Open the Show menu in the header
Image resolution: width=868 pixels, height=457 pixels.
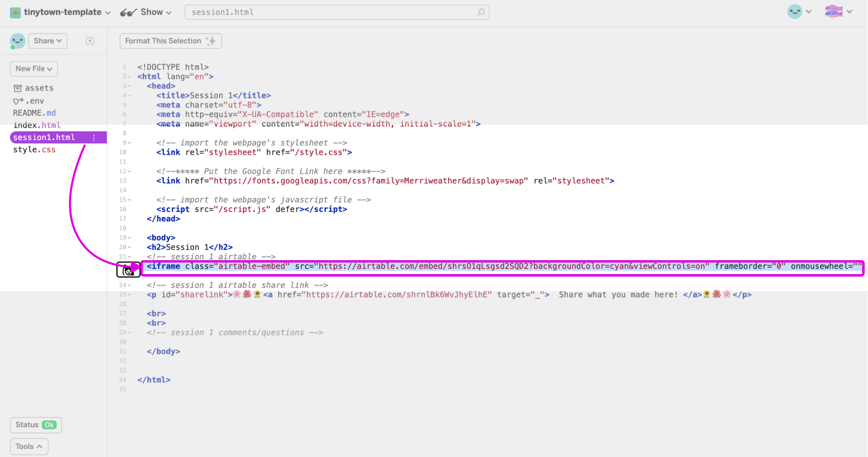(152, 12)
